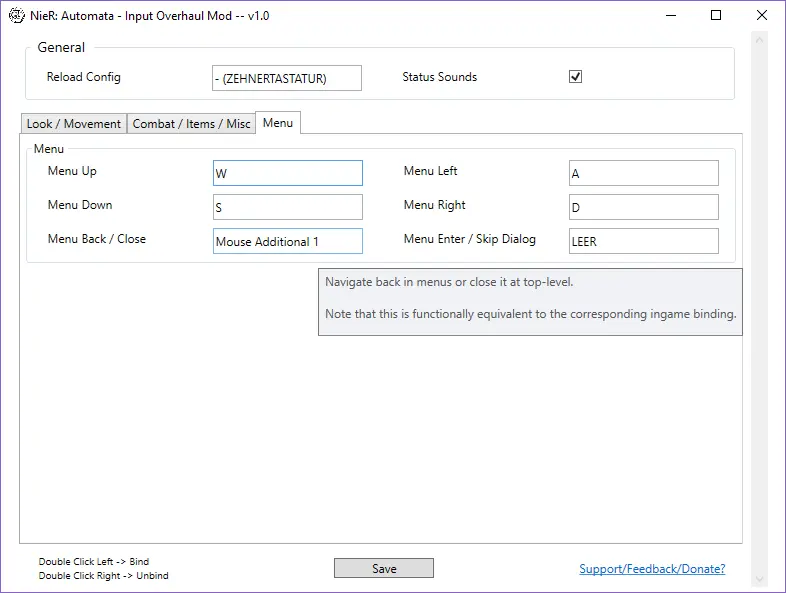Select the Reload Config binding field

click(x=287, y=78)
